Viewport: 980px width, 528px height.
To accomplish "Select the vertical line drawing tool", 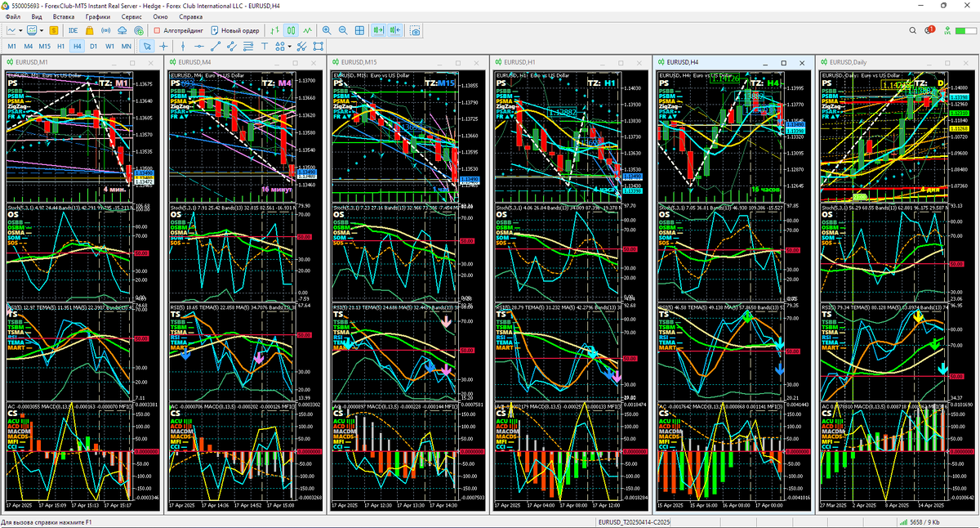I will [x=183, y=47].
